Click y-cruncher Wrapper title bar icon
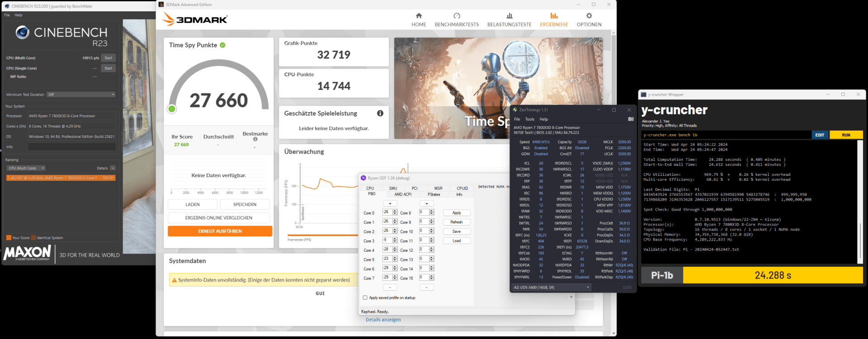 coord(644,94)
